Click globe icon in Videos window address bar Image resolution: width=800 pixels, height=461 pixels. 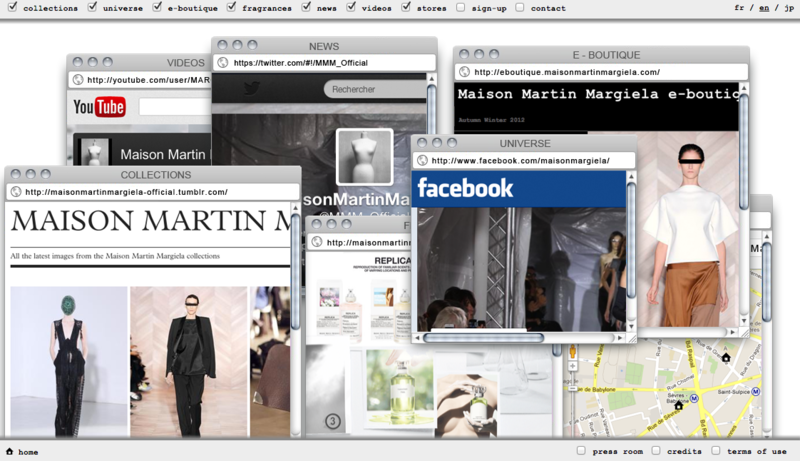point(78,80)
